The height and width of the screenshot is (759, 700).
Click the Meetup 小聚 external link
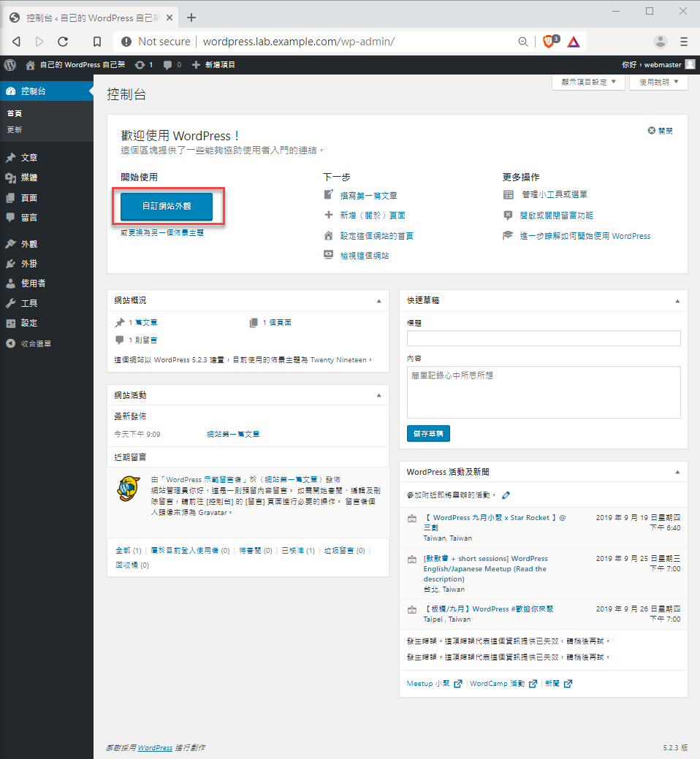[x=434, y=684]
